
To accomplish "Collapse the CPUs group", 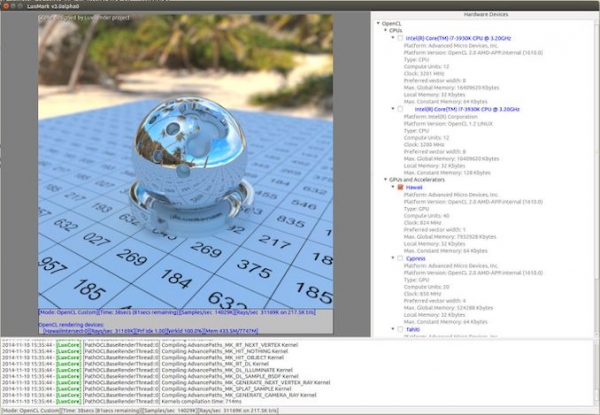I will (x=383, y=29).
